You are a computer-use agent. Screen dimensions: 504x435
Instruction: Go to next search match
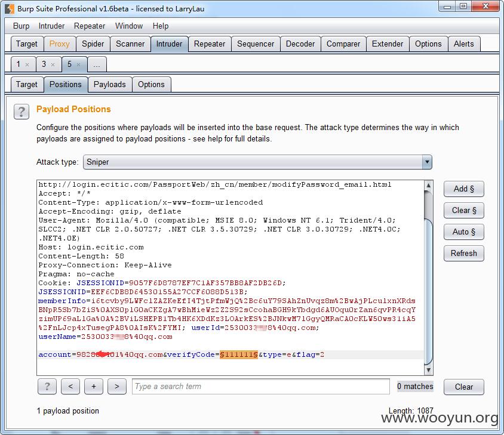click(x=117, y=386)
